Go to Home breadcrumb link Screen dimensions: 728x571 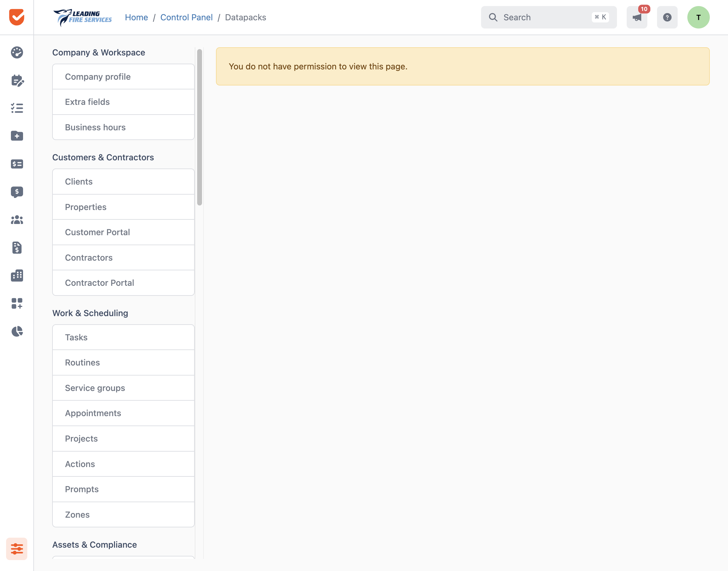coord(136,17)
